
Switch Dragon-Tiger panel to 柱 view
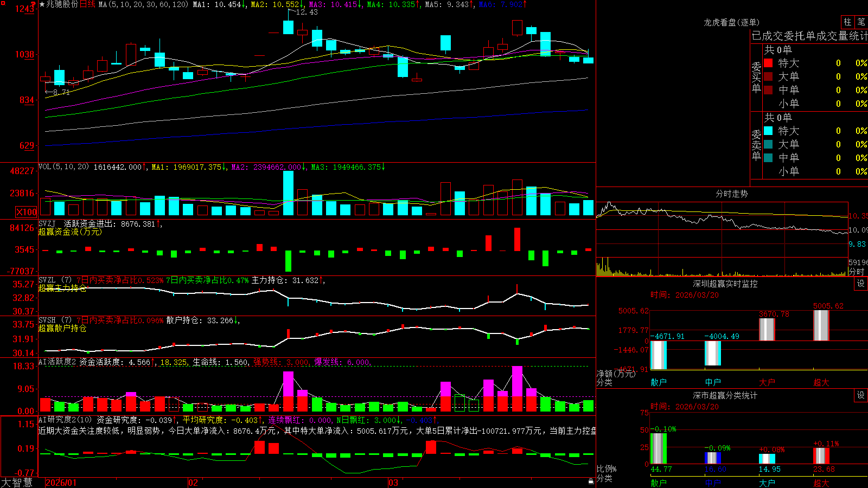pyautogui.click(x=847, y=22)
